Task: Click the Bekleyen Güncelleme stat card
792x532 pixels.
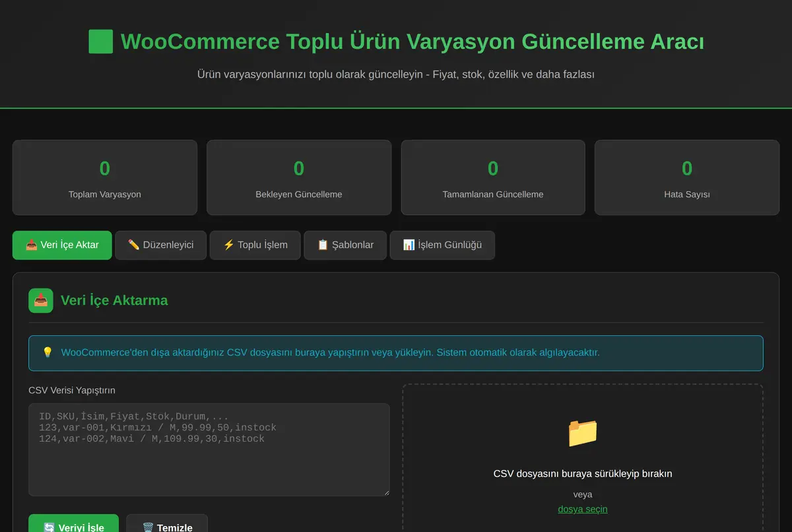Action: tap(299, 178)
